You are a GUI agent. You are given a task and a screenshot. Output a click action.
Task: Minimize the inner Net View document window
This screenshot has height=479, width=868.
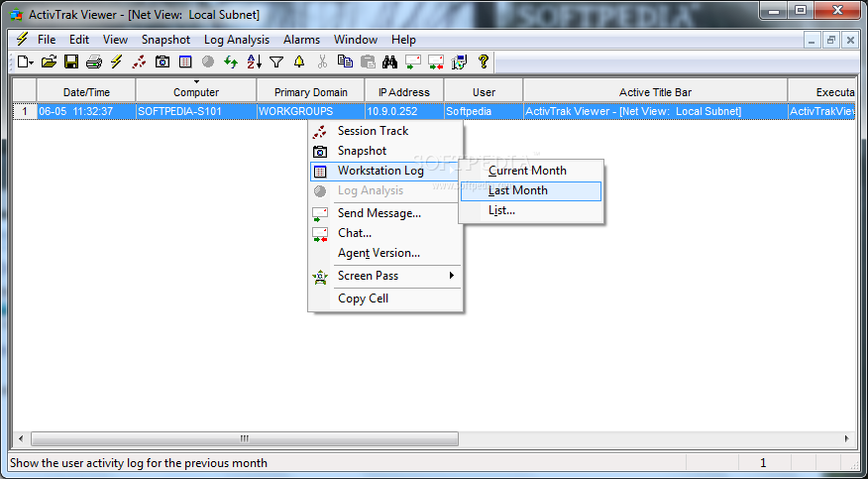813,40
